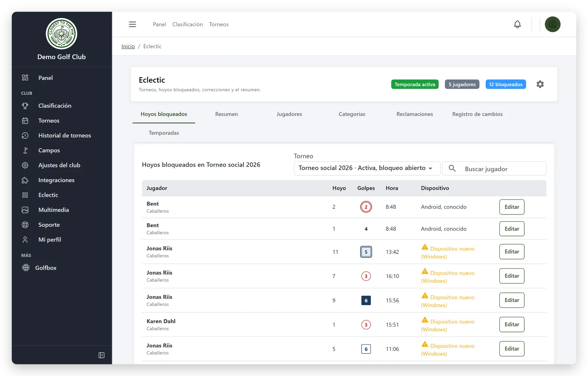Expand the Torneo social 2026 dropdown
This screenshot has height=376, width=588.
click(367, 168)
